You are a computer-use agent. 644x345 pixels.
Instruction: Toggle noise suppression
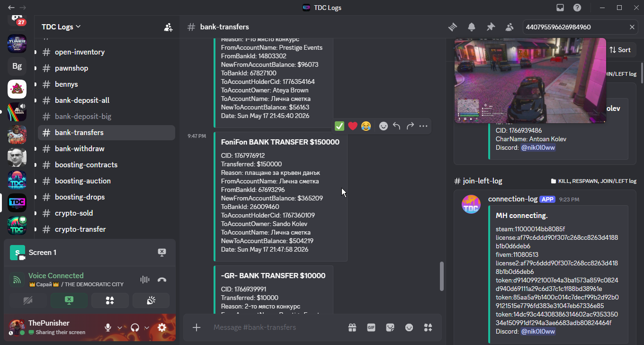(x=145, y=280)
